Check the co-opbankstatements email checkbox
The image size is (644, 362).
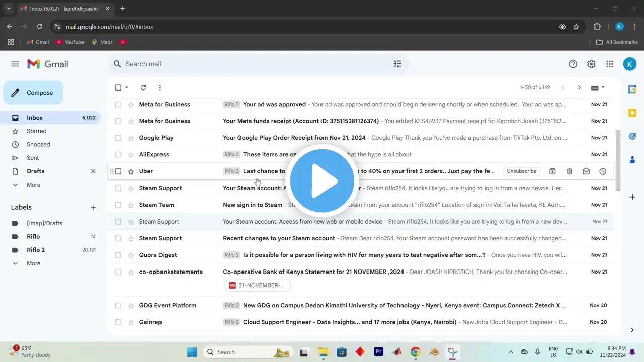tap(118, 272)
